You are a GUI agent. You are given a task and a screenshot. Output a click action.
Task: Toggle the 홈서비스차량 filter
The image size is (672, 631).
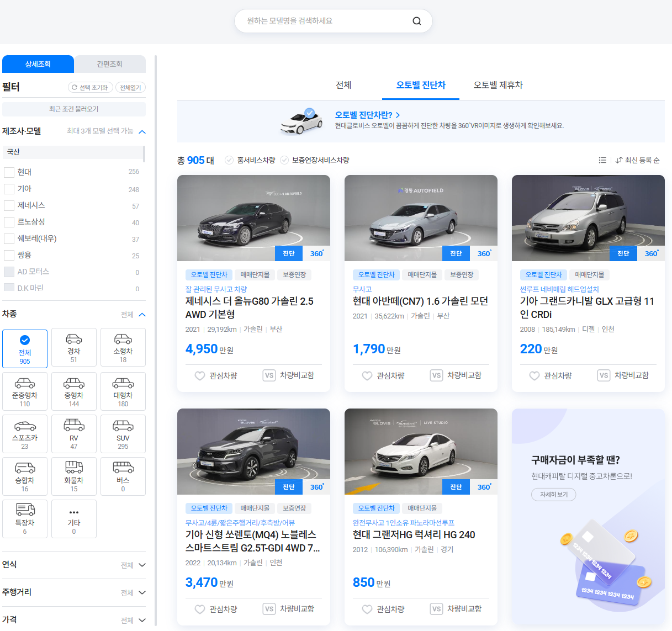click(x=250, y=160)
